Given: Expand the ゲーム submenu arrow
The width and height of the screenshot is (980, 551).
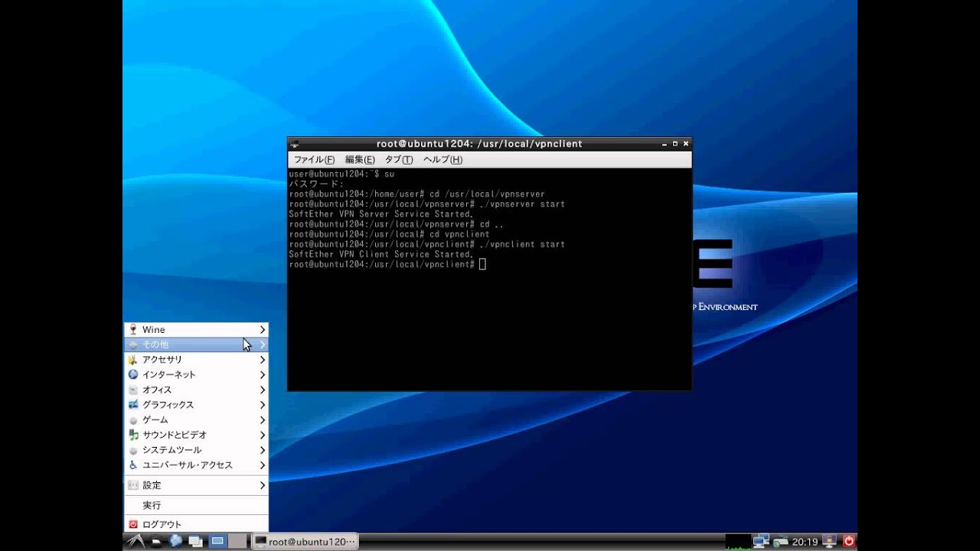Looking at the screenshot, I should pos(262,420).
